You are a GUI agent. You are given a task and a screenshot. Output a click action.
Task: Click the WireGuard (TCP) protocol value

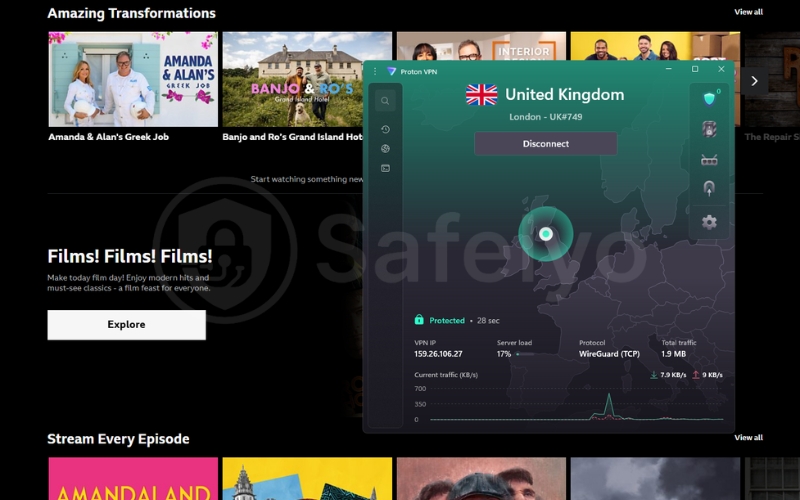point(609,354)
